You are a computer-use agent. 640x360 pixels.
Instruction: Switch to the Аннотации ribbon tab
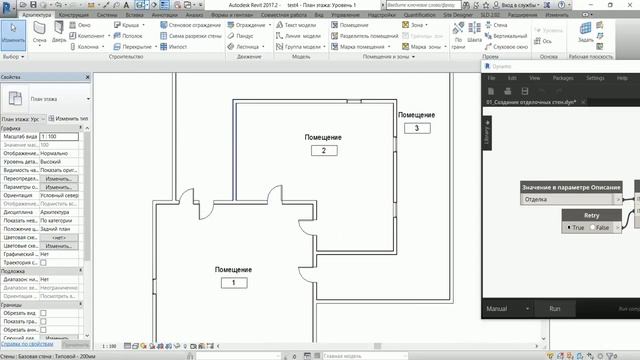coord(164,15)
